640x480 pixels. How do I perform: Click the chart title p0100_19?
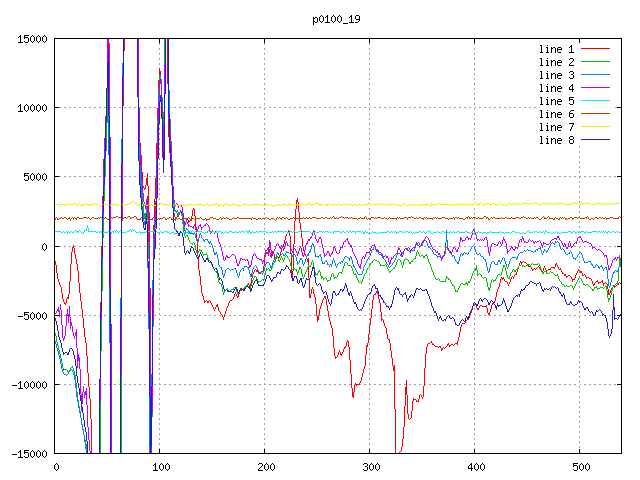pyautogui.click(x=336, y=19)
